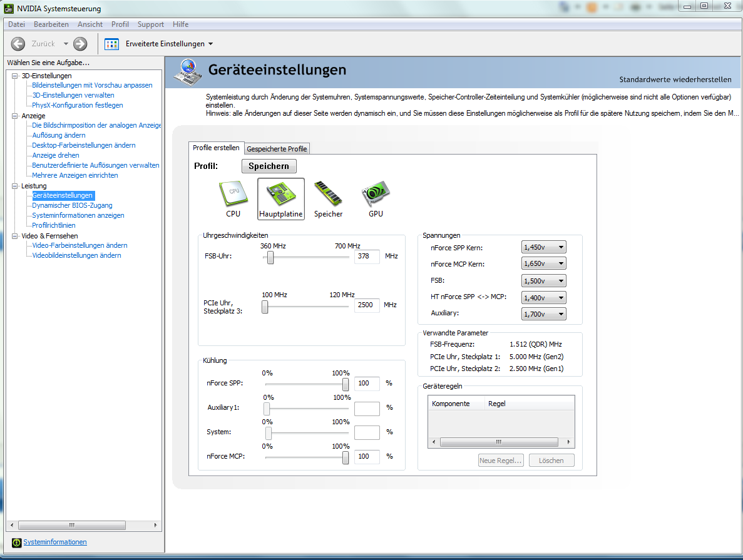Select the CPU profile icon
Viewport: 743px width, 560px height.
233,199
